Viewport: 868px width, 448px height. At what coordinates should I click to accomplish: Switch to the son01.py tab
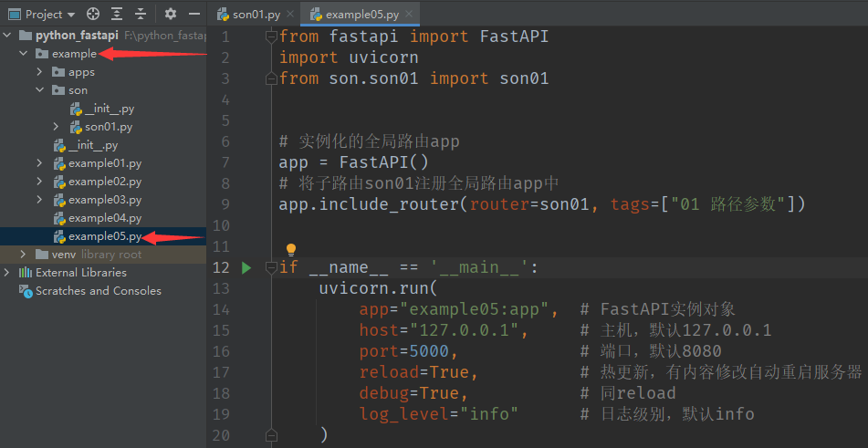coord(256,15)
